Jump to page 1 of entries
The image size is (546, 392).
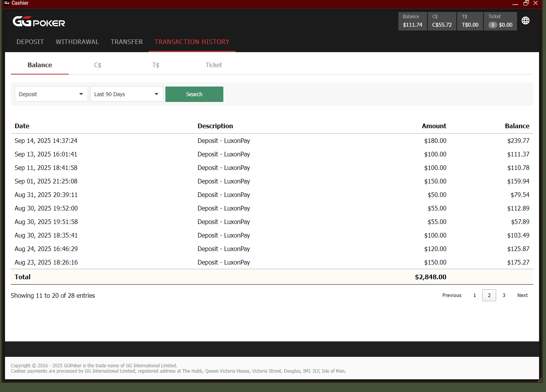475,295
